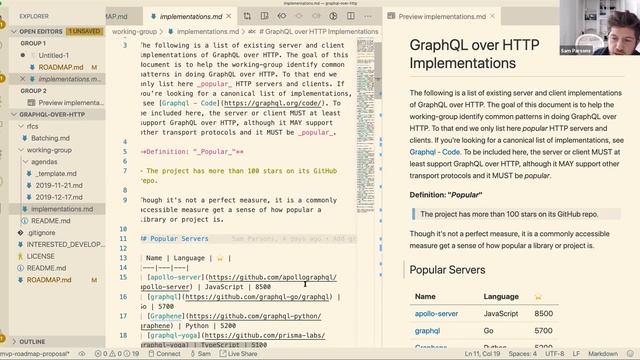Viewport: 640px width, 360px height.
Task: Change indentation via Spaces: 4
Action: point(522,354)
